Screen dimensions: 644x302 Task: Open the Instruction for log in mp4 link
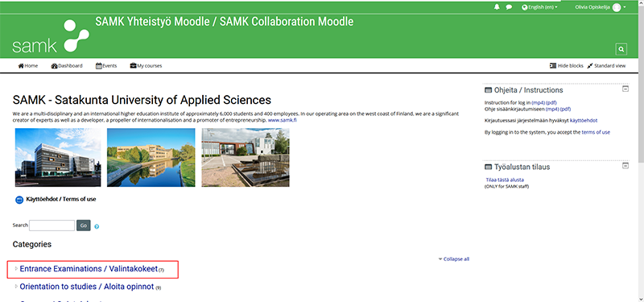[538, 102]
